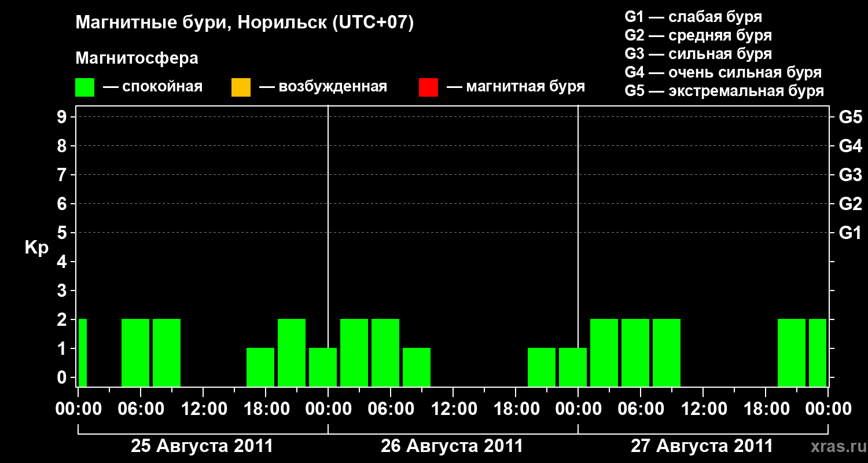Viewport: 868px width, 463px height.
Task: Click the '25 Августа 2011' date label
Action: tap(202, 446)
